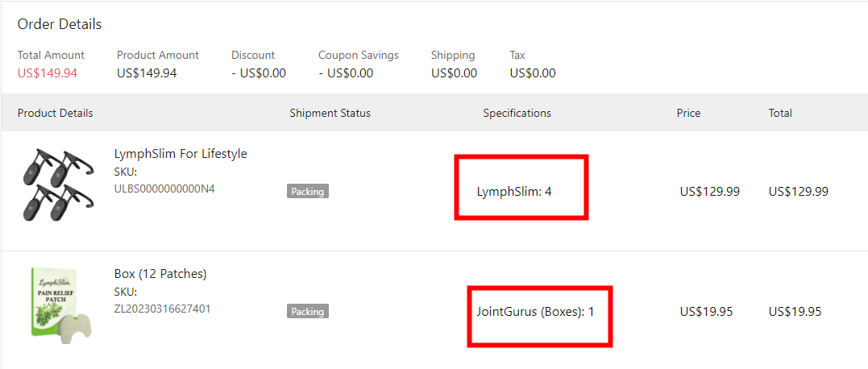Click the Total Amount value US$149.94
Screen dimensions: 868x369
point(48,73)
